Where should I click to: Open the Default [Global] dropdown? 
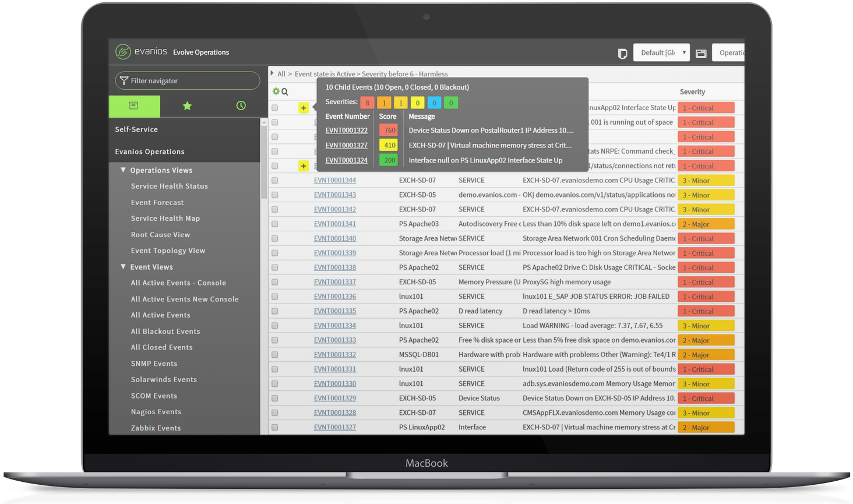661,52
